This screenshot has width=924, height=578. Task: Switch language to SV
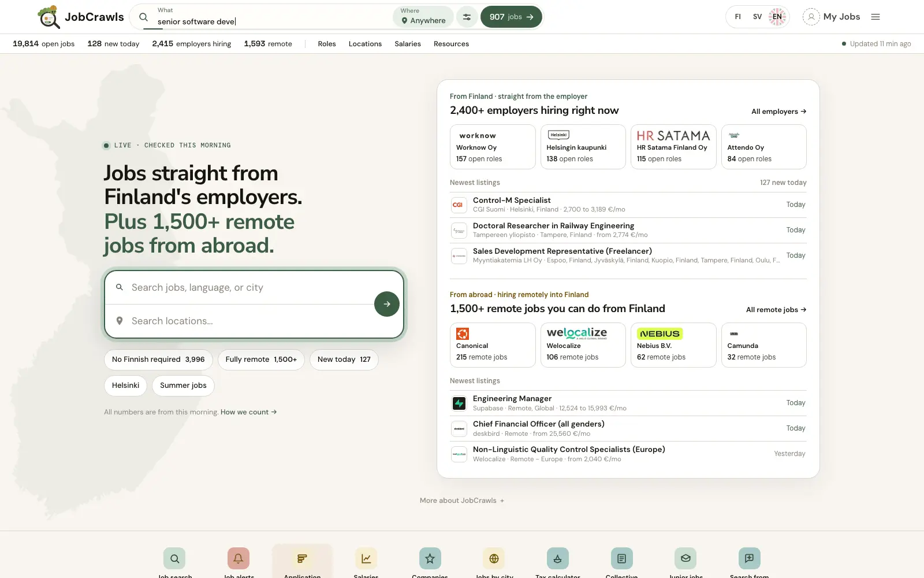(x=757, y=17)
